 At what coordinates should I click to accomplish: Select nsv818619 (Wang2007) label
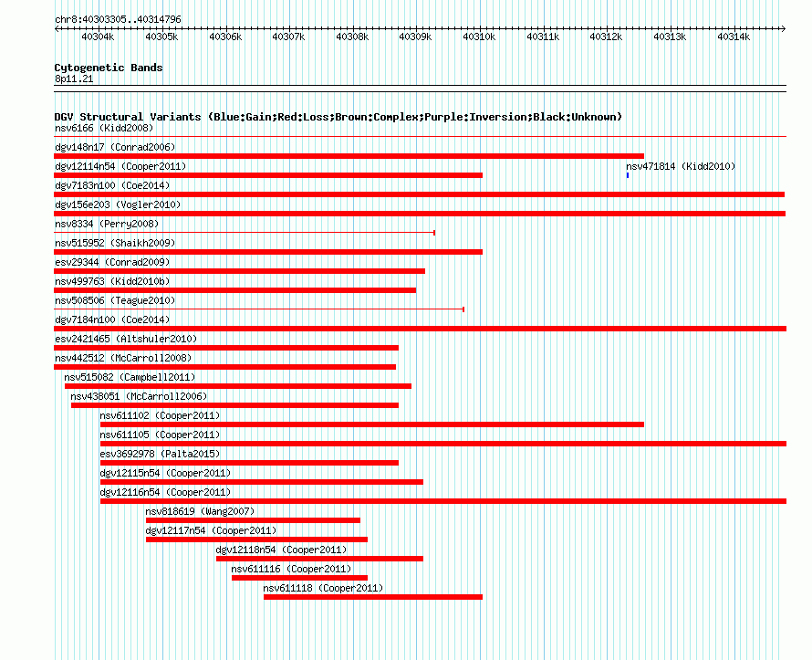(x=201, y=511)
